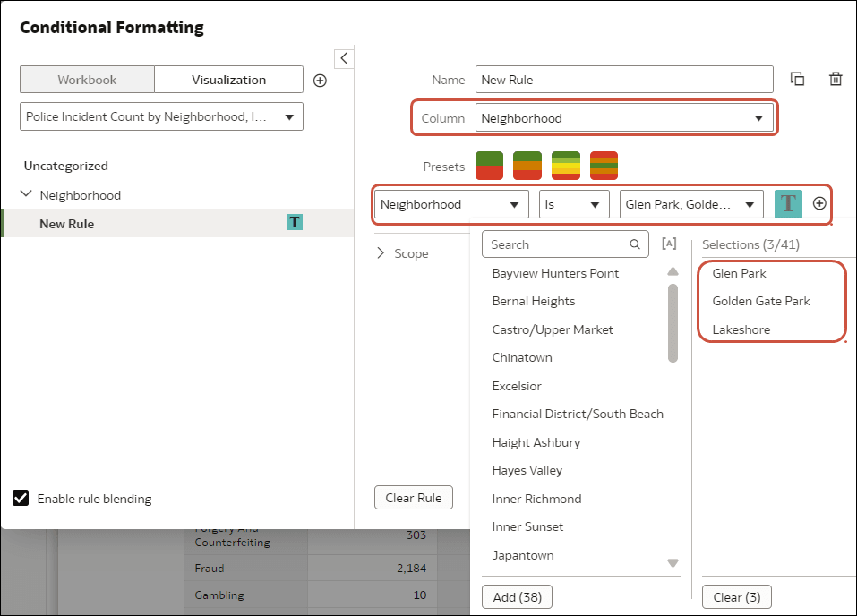Enable rule blending
Image resolution: width=857 pixels, height=616 pixels.
tap(20, 498)
